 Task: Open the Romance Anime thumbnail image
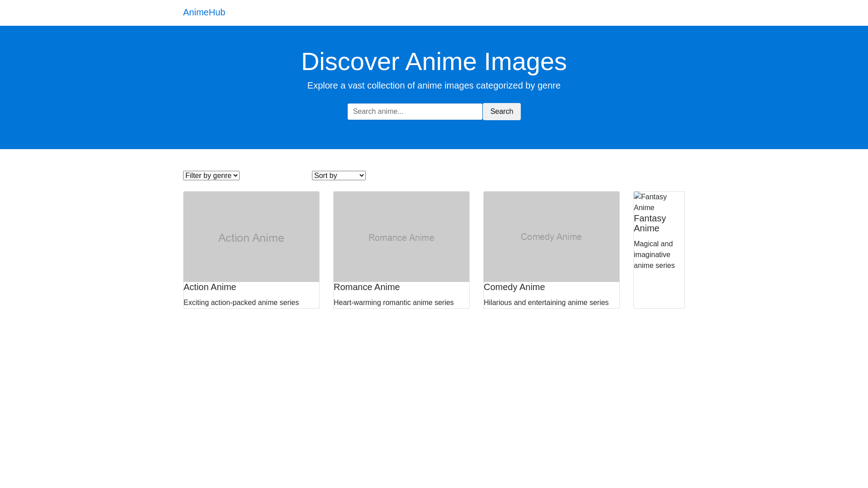coord(401,237)
